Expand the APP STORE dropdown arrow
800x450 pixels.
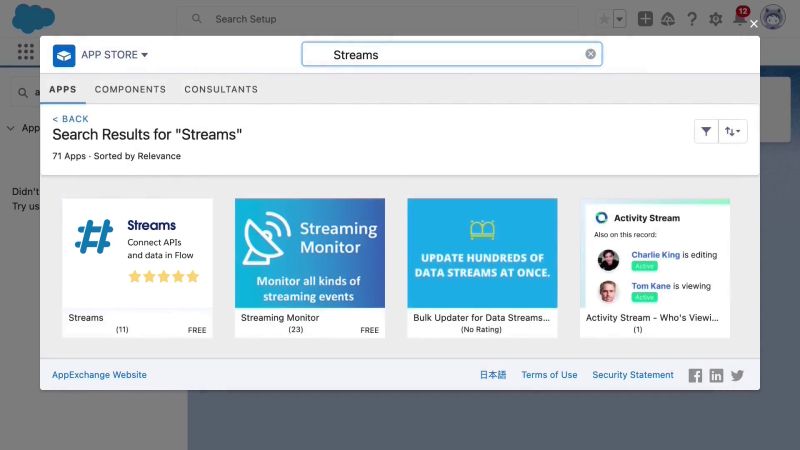pos(144,55)
